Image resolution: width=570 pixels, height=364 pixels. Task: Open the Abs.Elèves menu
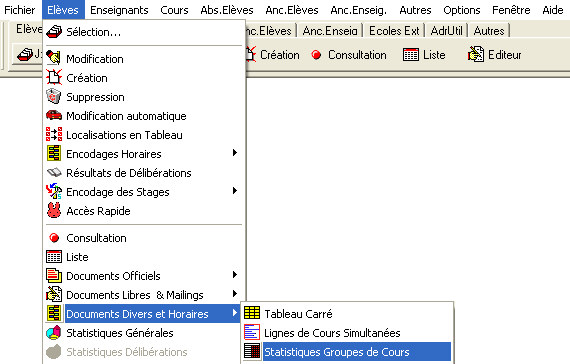[227, 10]
